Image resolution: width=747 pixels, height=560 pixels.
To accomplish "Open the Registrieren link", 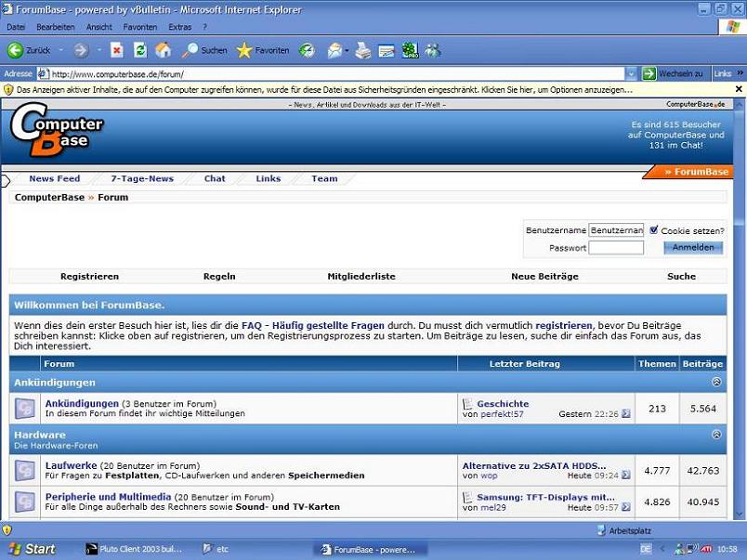I will (x=89, y=276).
